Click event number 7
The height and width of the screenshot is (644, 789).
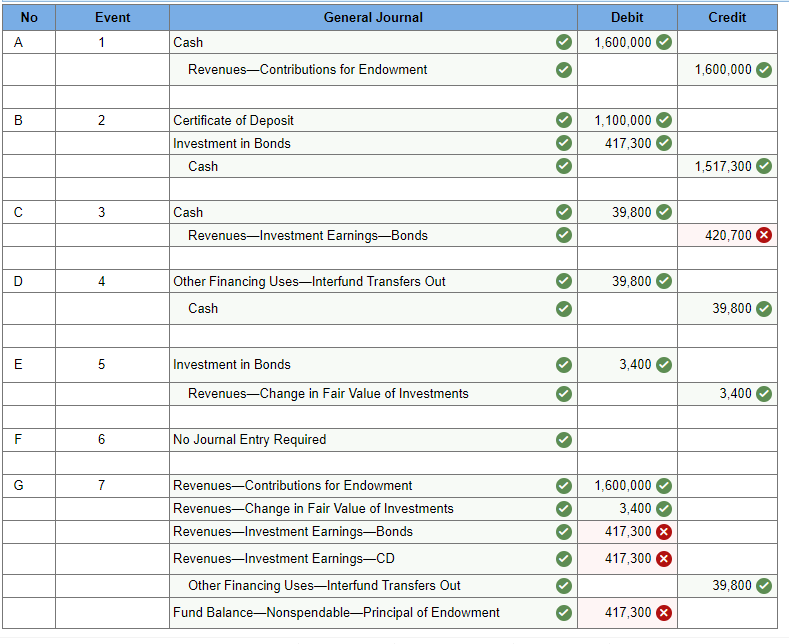pos(102,486)
